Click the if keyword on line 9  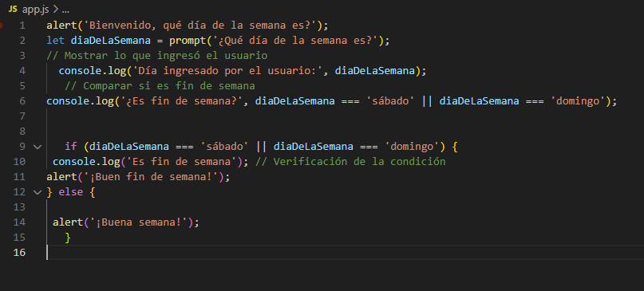coord(71,147)
